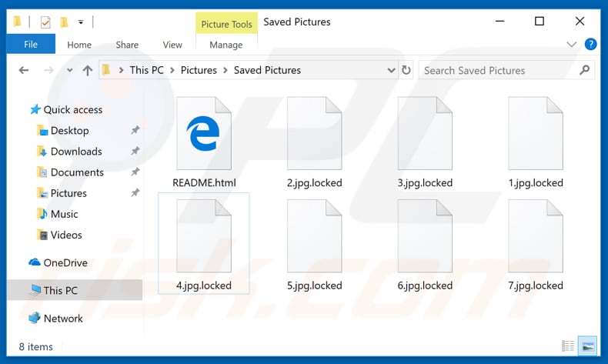Switch to Details view icon
This screenshot has width=608, height=364.
(x=568, y=346)
